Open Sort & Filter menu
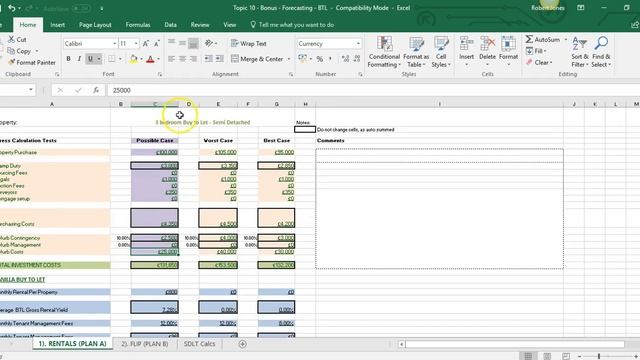 (580, 51)
